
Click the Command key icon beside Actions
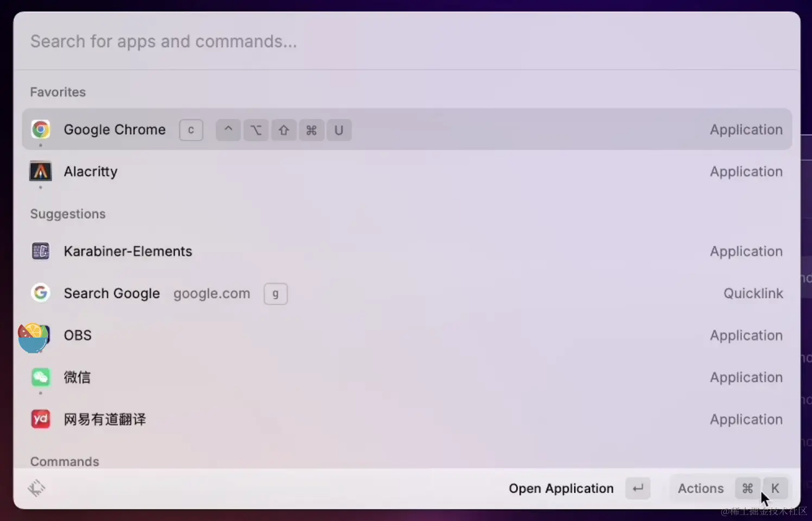(747, 488)
